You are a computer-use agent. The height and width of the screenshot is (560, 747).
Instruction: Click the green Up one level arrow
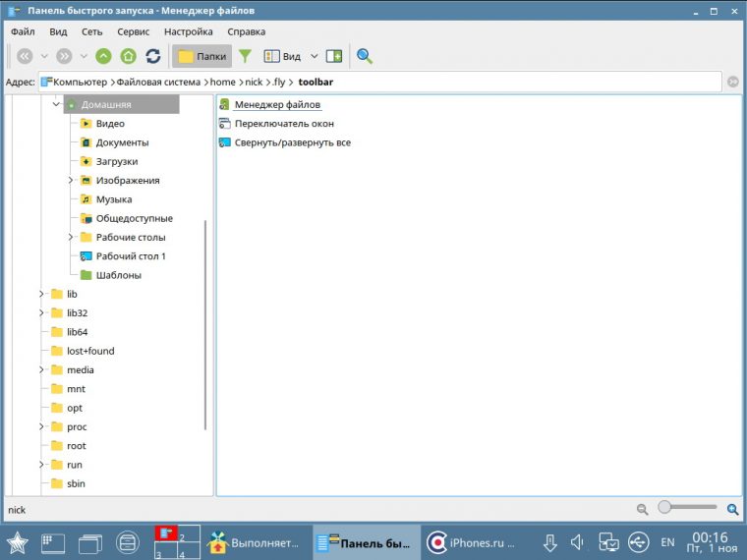pos(103,56)
